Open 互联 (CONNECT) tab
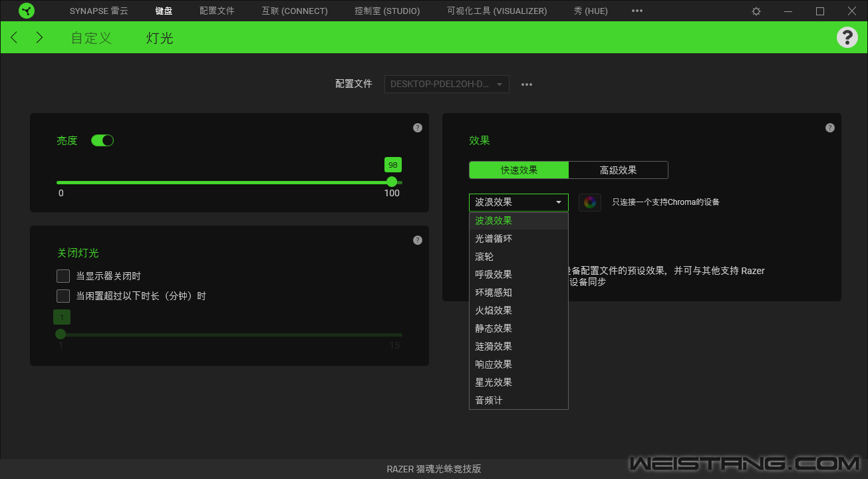868x479 pixels. [x=295, y=11]
